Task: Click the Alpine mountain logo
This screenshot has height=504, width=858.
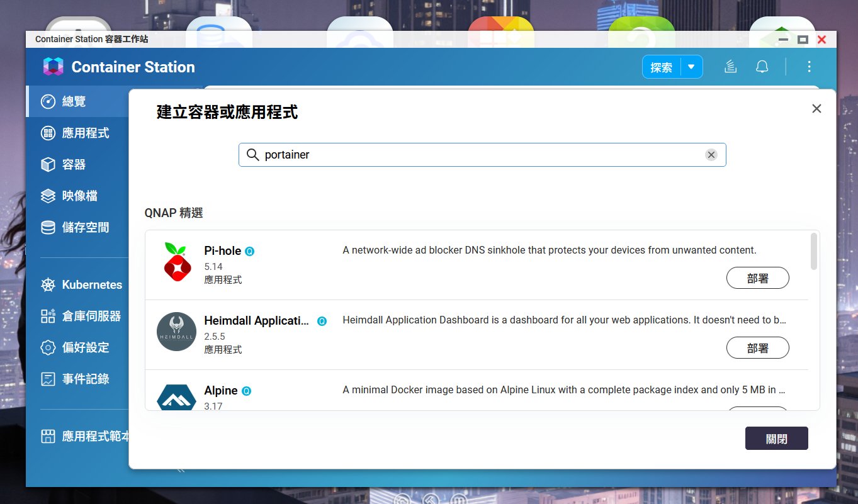Action: [x=176, y=396]
